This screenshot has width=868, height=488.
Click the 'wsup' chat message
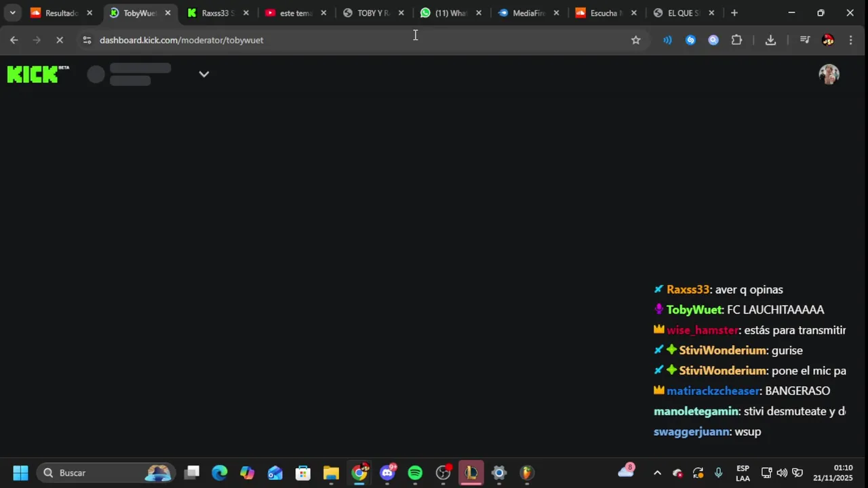[x=748, y=432]
